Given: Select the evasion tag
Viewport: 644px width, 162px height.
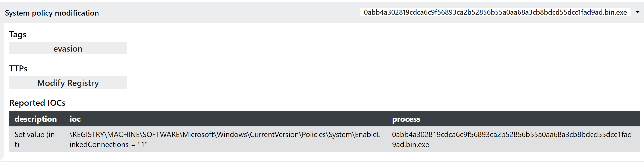Looking at the screenshot, I should [68, 48].
